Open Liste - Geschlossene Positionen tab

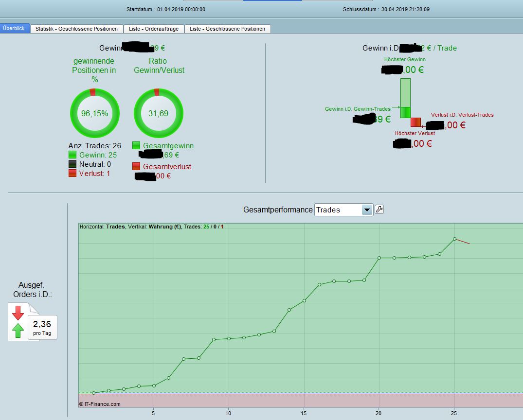pyautogui.click(x=228, y=29)
